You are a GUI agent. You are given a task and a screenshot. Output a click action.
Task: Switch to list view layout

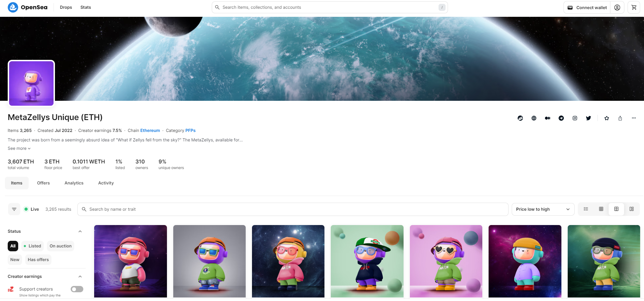(x=586, y=209)
